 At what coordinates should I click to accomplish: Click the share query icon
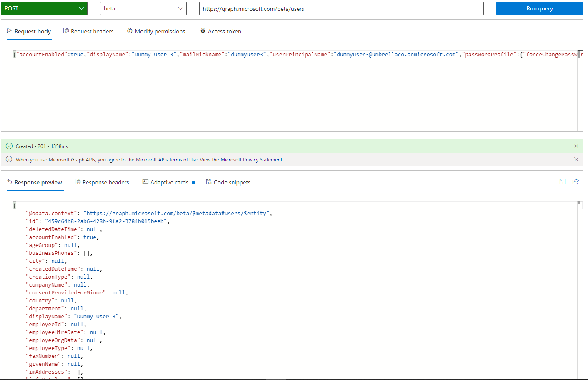[576, 181]
